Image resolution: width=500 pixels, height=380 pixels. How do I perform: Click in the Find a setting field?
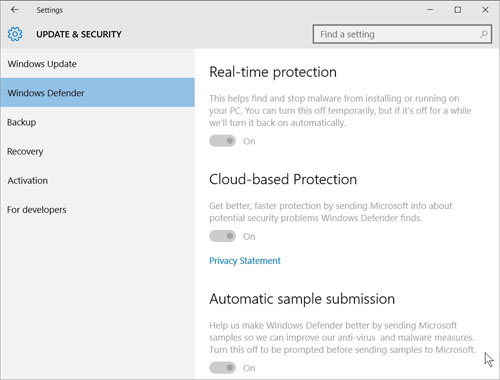click(x=402, y=34)
